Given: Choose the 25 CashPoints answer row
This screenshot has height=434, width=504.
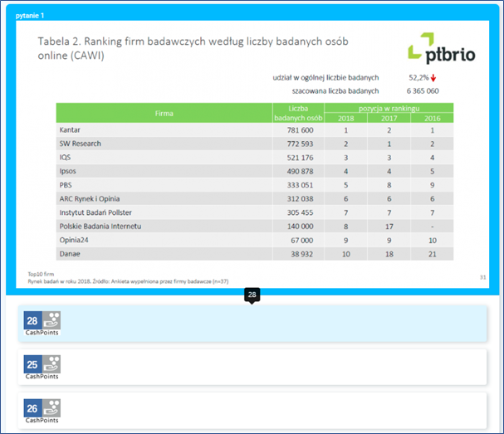Looking at the screenshot, I should pyautogui.click(x=252, y=368).
